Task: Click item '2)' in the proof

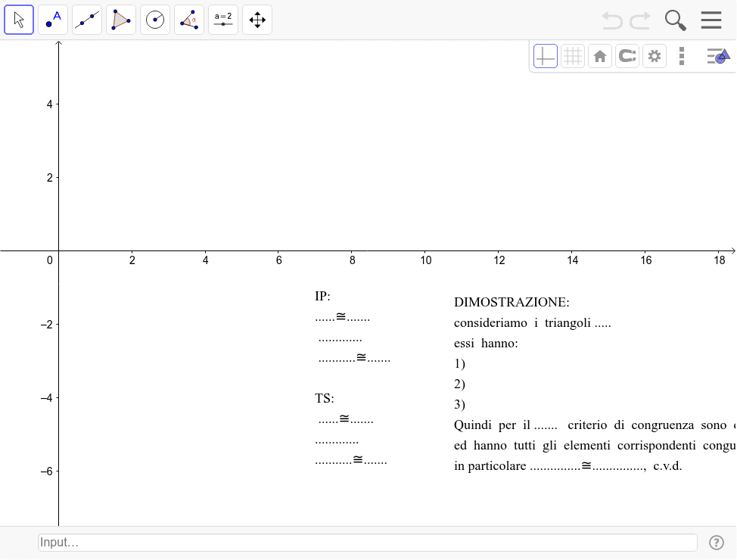Action: (459, 384)
